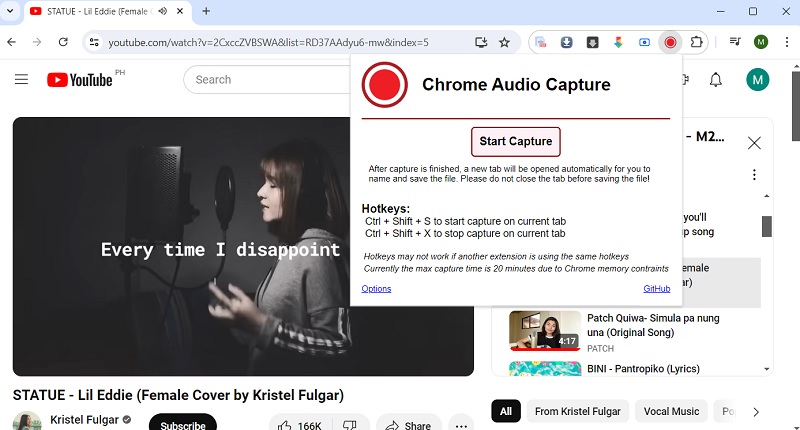Click the large red record logo

coord(384,85)
